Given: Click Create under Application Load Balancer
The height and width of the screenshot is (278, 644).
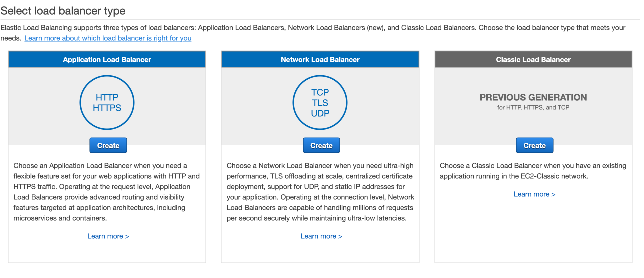Looking at the screenshot, I should [108, 145].
